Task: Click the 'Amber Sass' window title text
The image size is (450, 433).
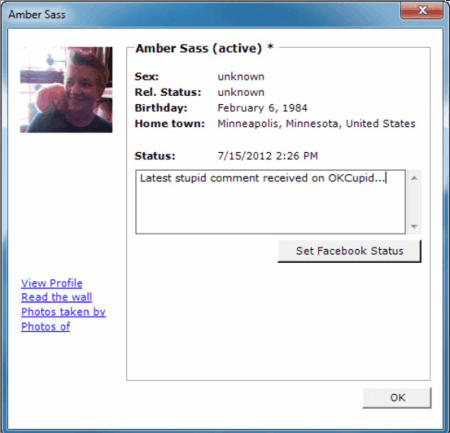Action: (x=37, y=15)
